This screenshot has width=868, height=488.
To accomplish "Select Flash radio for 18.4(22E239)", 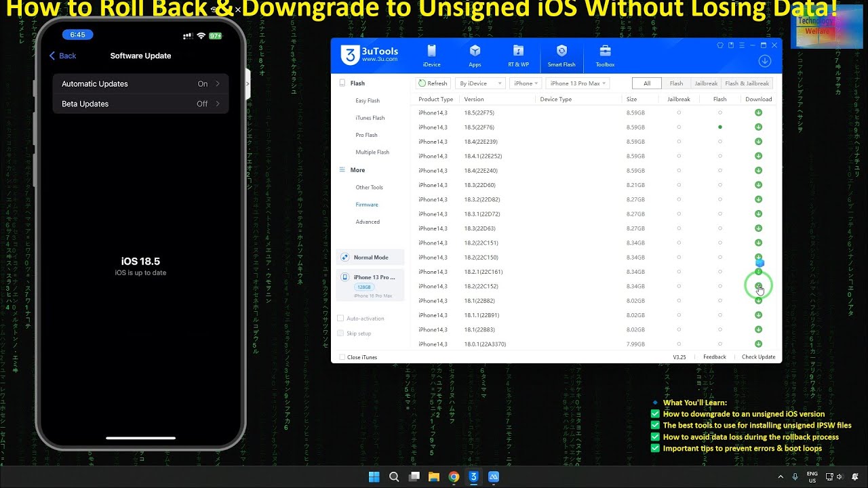I will click(720, 142).
